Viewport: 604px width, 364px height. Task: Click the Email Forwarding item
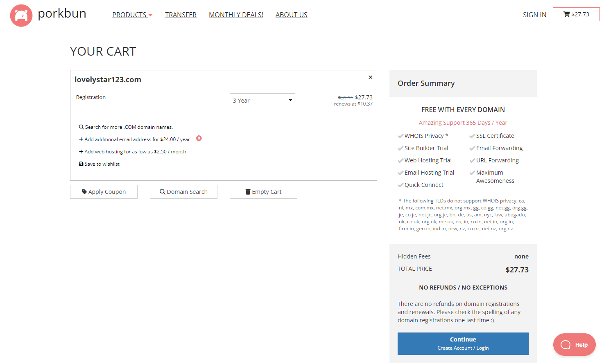(496, 148)
